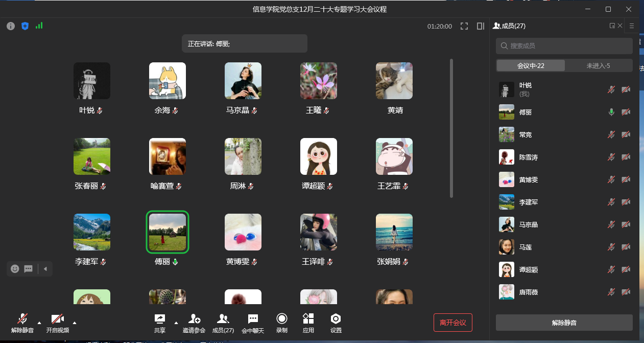
Task: Switch to the 未进入·5 tab
Action: click(x=598, y=65)
